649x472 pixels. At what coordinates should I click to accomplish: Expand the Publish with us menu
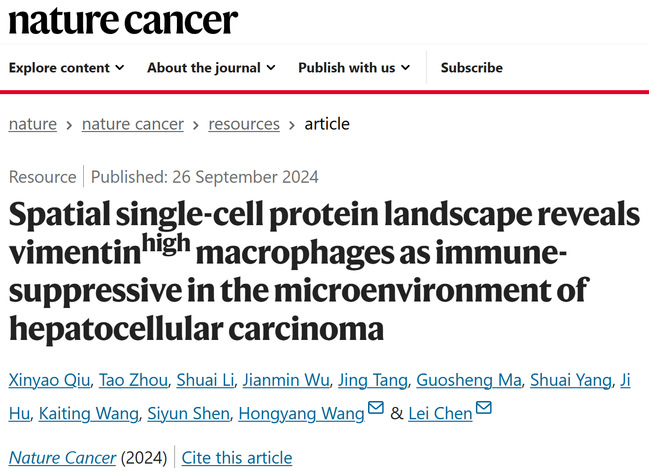[x=354, y=68]
